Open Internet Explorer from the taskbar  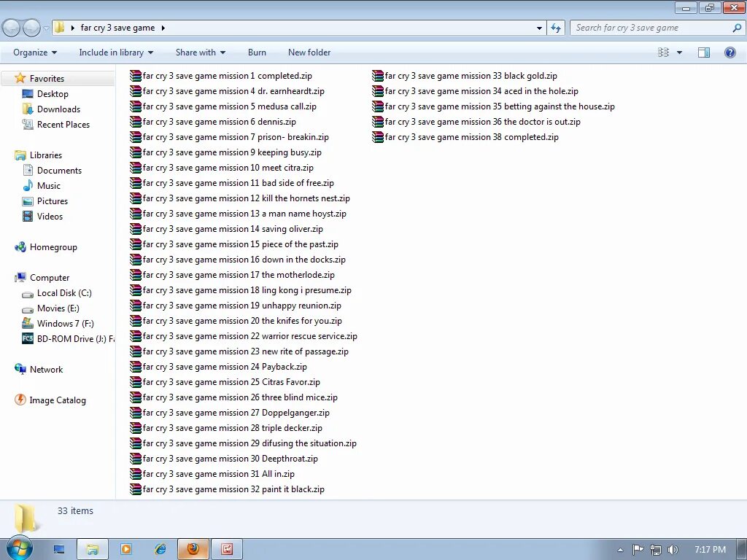160,549
